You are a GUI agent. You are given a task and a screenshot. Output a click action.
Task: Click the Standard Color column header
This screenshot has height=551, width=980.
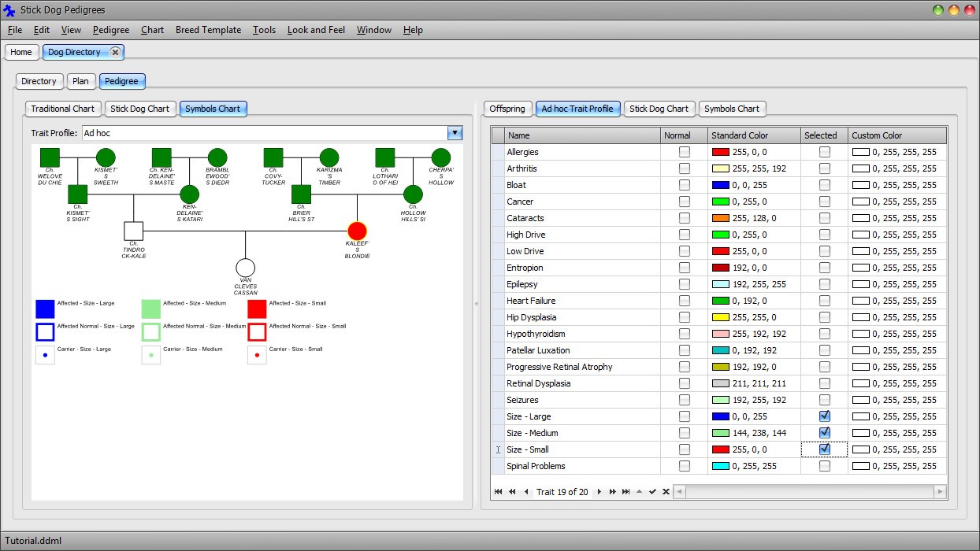(754, 135)
